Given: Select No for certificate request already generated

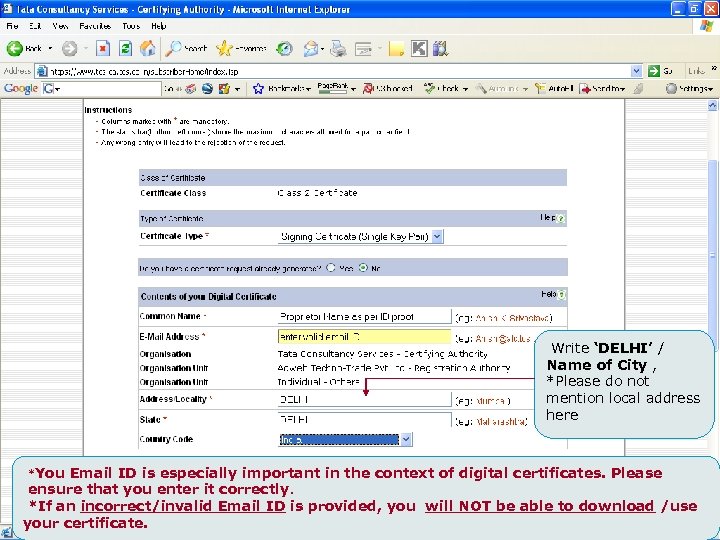Looking at the screenshot, I should (363, 268).
